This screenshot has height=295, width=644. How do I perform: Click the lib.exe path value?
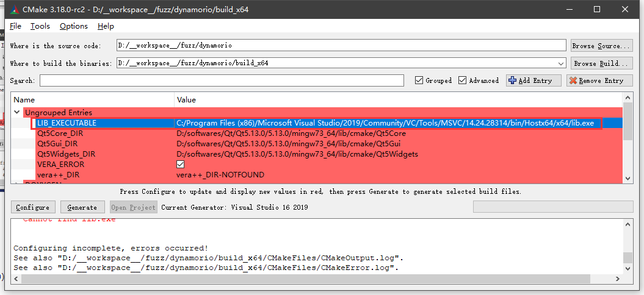click(385, 123)
